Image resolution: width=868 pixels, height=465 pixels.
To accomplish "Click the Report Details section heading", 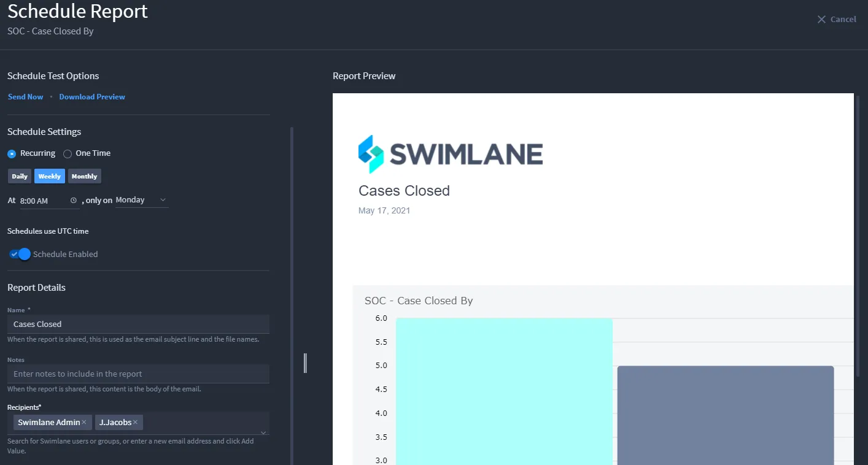I will coord(36,288).
